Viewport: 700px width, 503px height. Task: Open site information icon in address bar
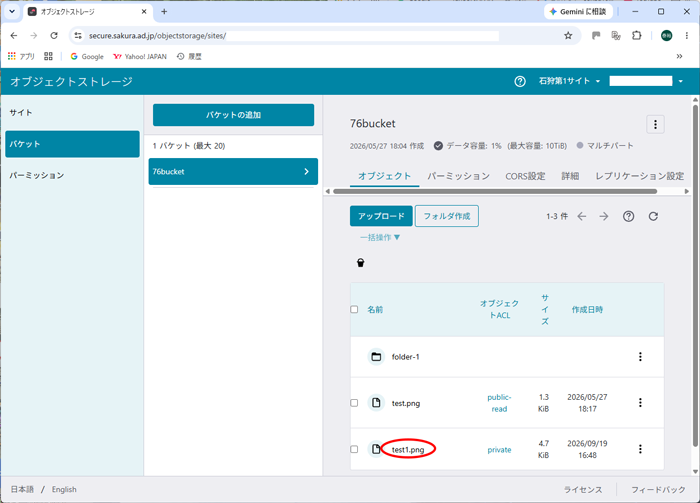pos(78,36)
